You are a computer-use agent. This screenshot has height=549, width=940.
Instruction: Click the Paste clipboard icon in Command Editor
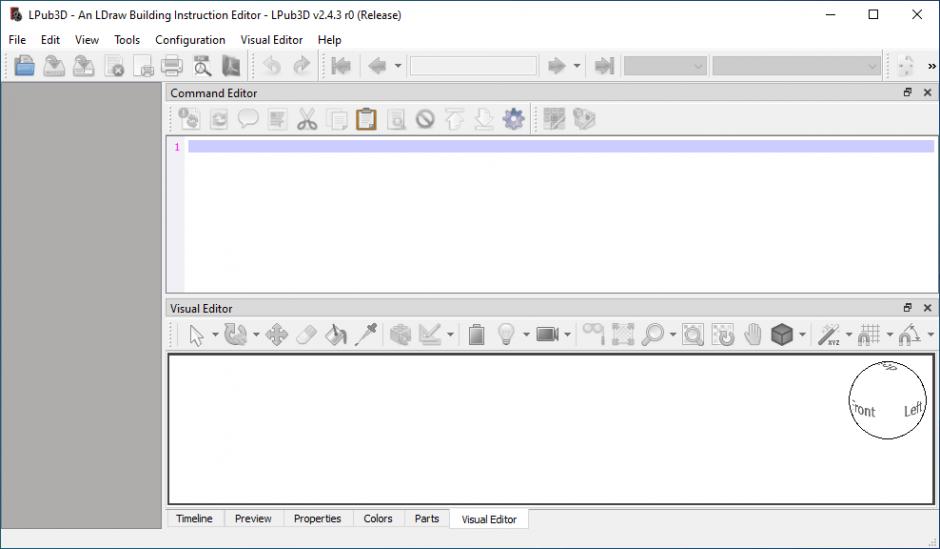366,119
